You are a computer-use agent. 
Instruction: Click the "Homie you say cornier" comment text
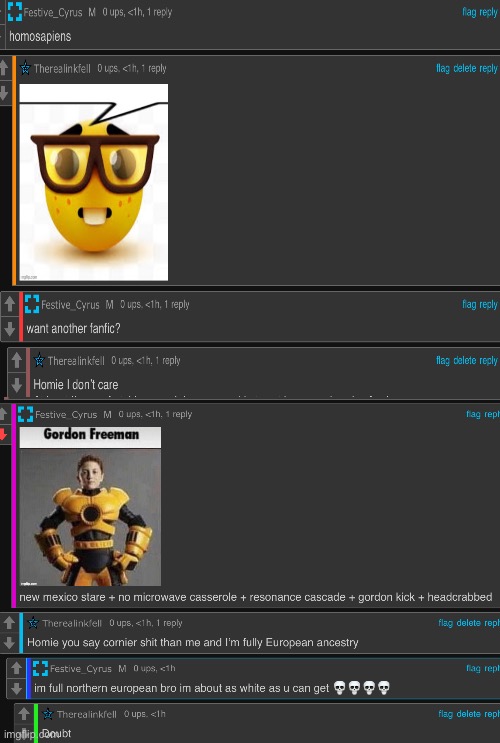pyautogui.click(x=193, y=643)
